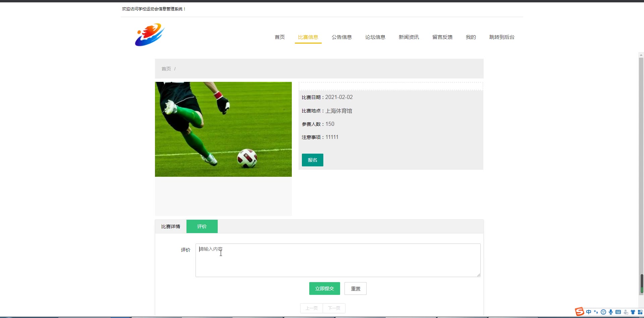Open 公告信息 navigation item
The image size is (644, 318).
click(x=341, y=37)
